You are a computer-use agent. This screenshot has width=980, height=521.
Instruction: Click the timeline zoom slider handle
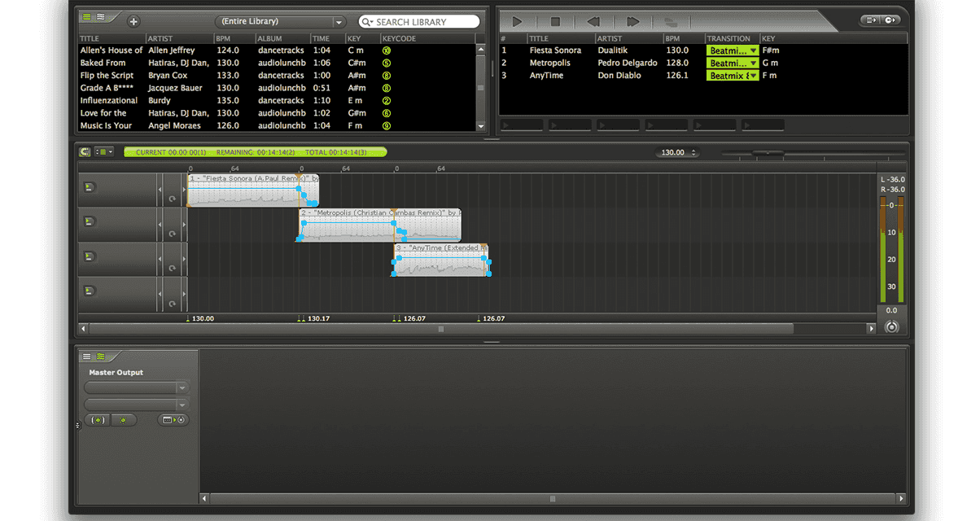768,152
